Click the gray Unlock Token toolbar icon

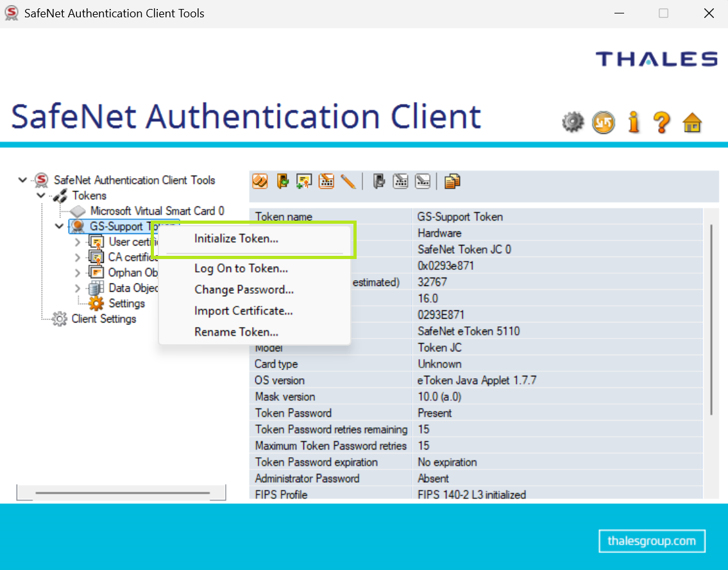[x=423, y=181]
